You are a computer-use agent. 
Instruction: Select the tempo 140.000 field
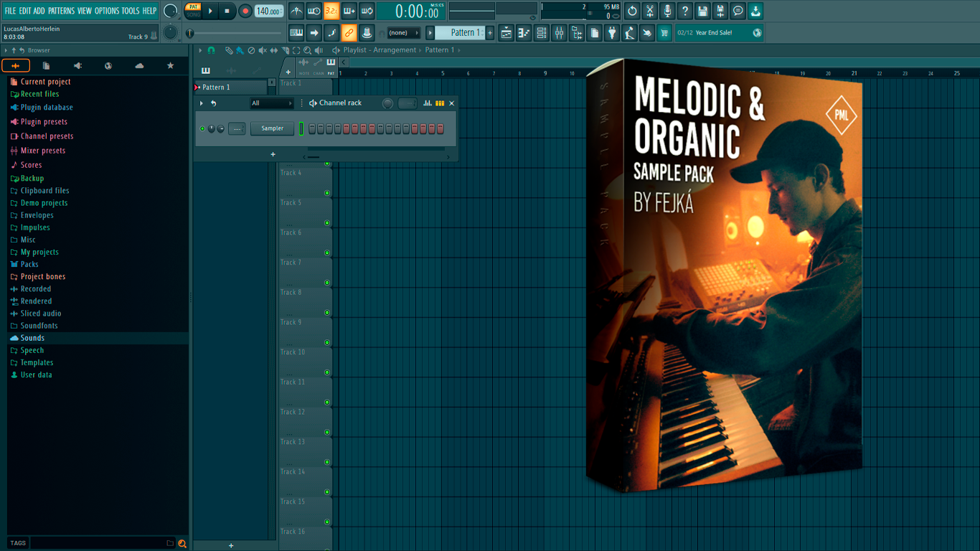click(269, 11)
